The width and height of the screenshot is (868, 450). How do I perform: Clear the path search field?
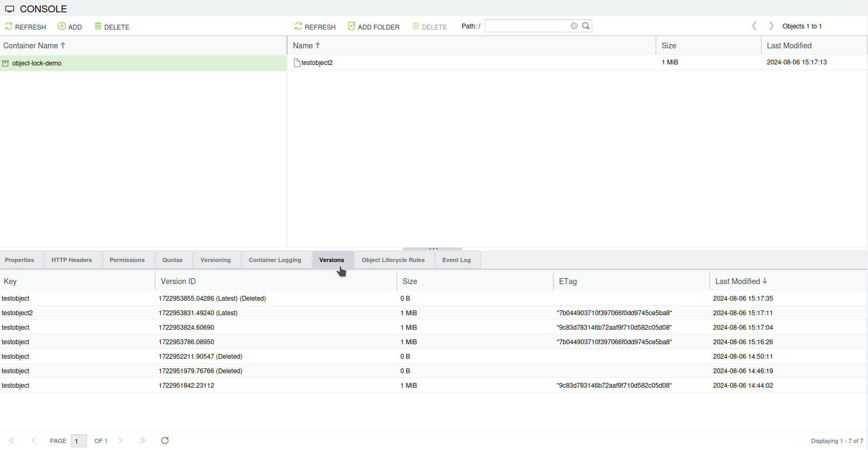point(574,26)
